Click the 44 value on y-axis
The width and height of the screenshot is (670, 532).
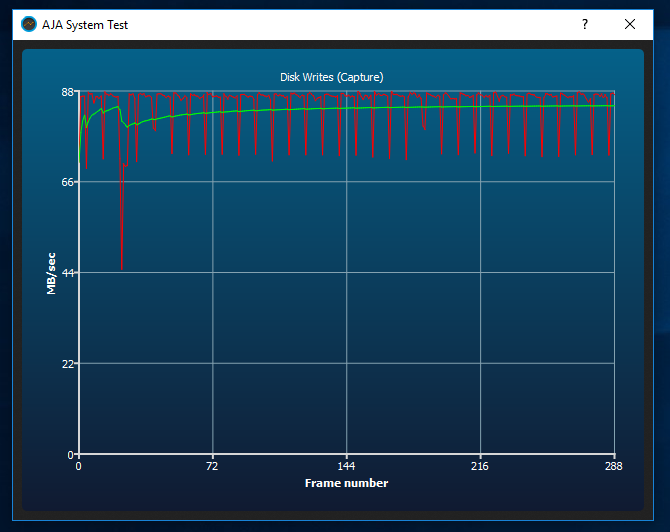pos(68,273)
